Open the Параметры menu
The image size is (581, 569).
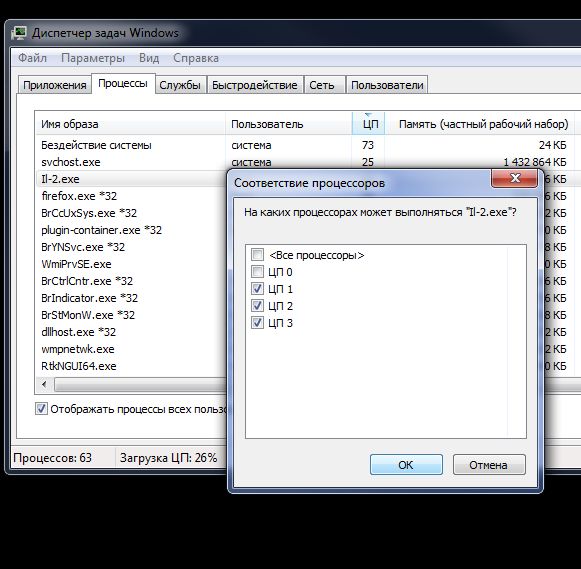point(93,58)
